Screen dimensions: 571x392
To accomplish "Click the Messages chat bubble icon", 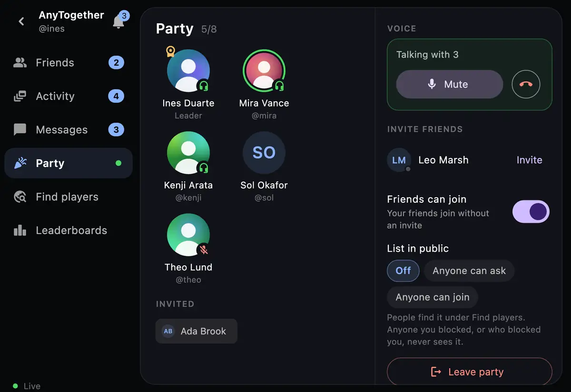I will click(20, 130).
